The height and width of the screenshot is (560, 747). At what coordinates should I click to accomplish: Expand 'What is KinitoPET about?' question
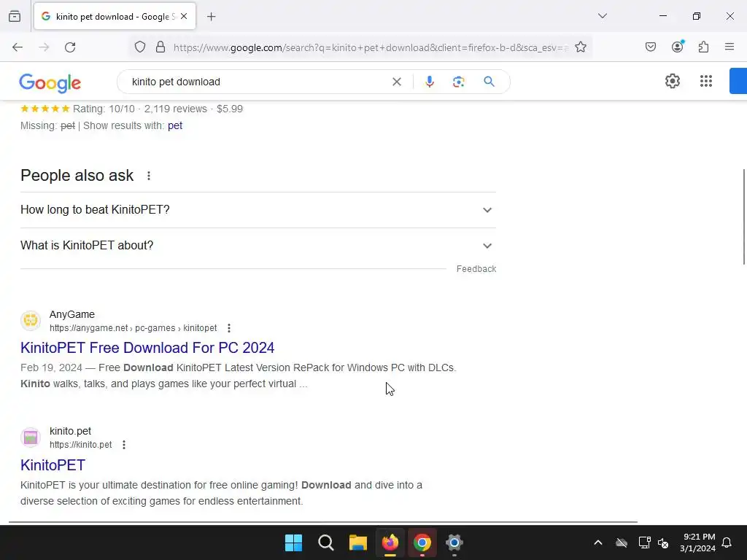tap(258, 246)
